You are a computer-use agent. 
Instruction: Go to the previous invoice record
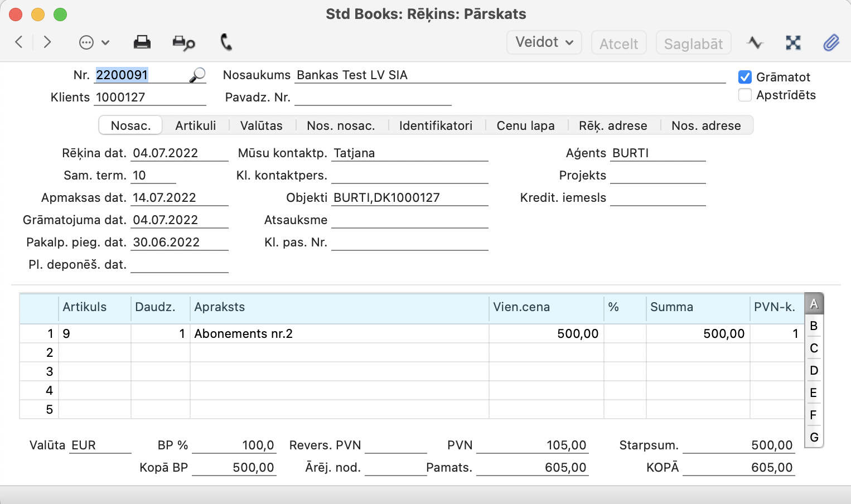19,42
